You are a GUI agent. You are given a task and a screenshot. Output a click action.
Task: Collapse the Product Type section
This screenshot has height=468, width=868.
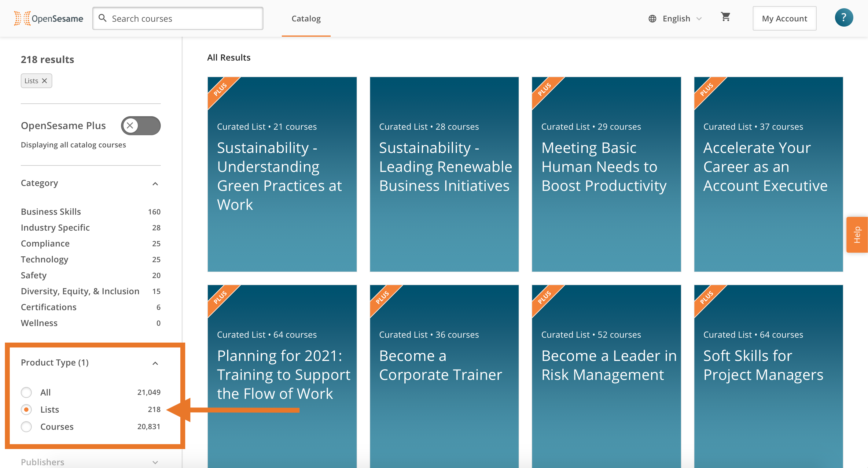155,363
